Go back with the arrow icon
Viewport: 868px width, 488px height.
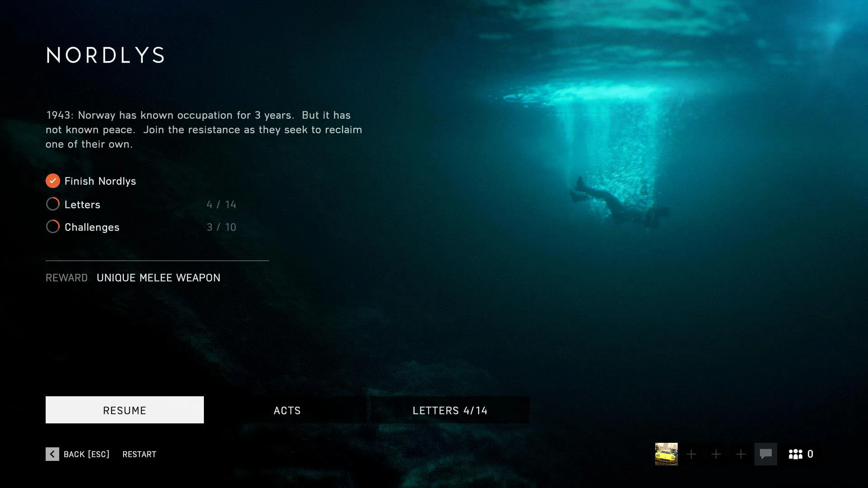coord(52,454)
